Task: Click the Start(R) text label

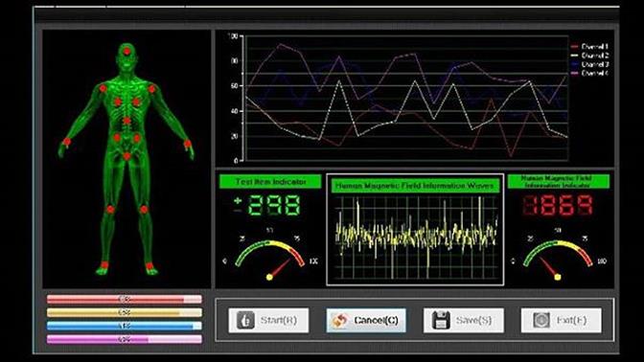Action: (279, 320)
